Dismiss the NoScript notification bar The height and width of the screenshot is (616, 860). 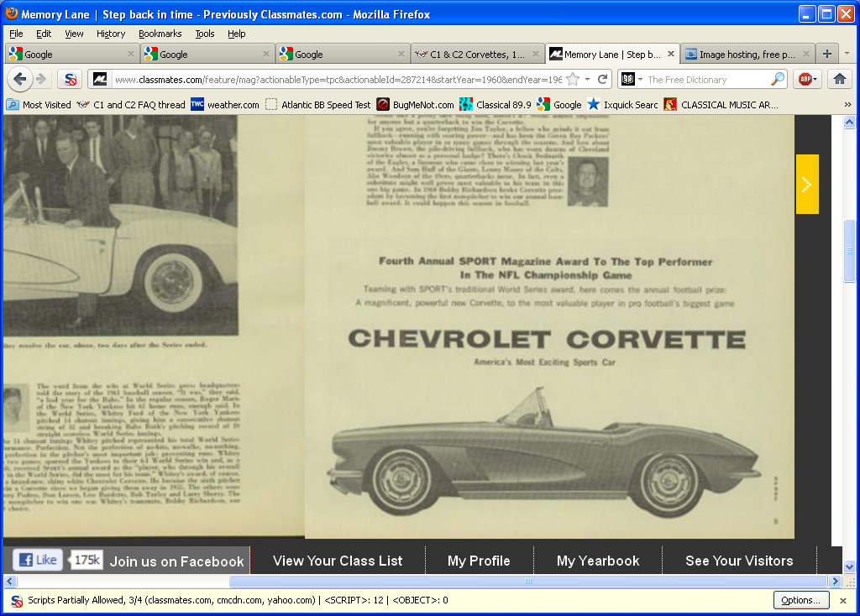click(x=843, y=601)
